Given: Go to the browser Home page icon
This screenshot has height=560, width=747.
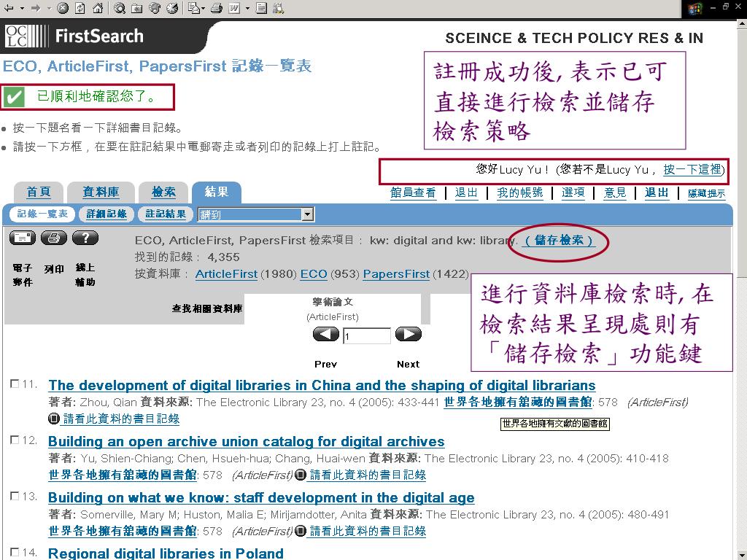Looking at the screenshot, I should point(98,8).
